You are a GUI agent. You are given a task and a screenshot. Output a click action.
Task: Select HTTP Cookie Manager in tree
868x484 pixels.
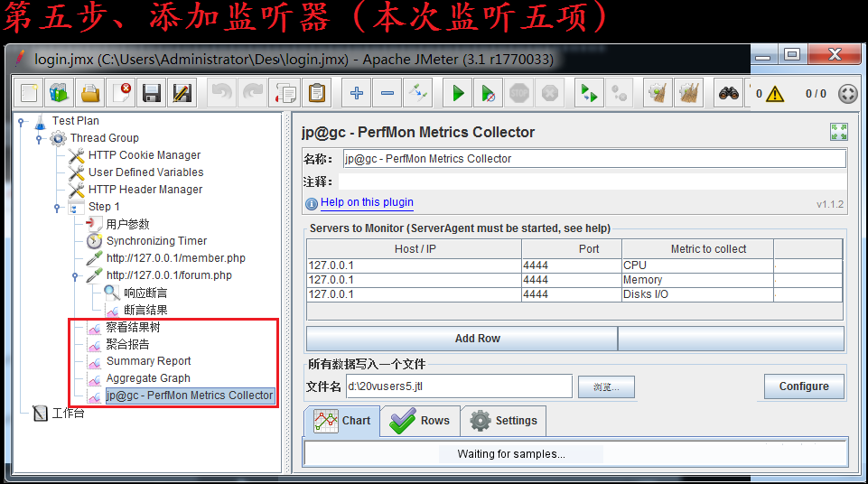point(144,155)
